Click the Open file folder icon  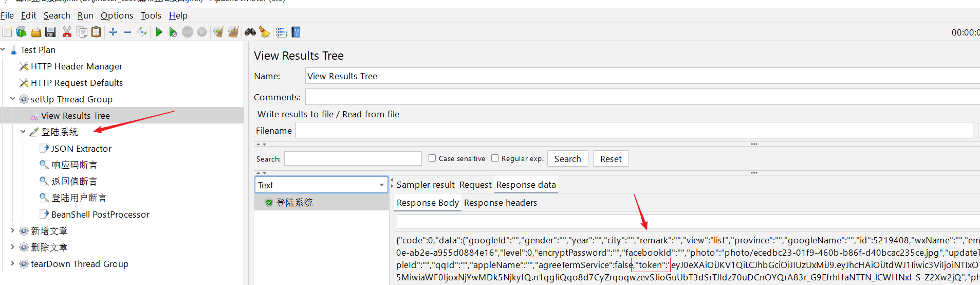(36, 32)
